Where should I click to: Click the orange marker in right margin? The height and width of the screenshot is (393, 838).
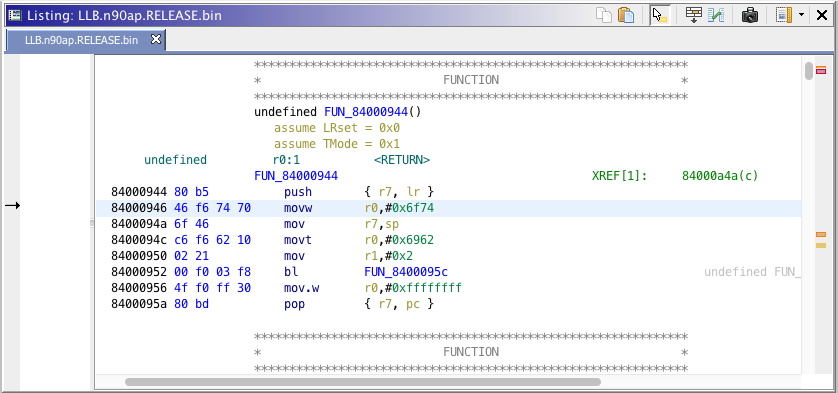(x=821, y=235)
